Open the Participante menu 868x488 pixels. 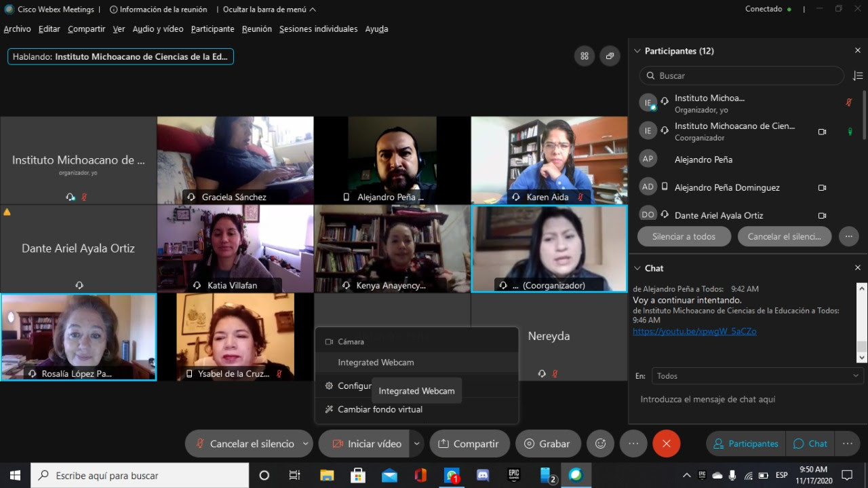[x=213, y=29]
